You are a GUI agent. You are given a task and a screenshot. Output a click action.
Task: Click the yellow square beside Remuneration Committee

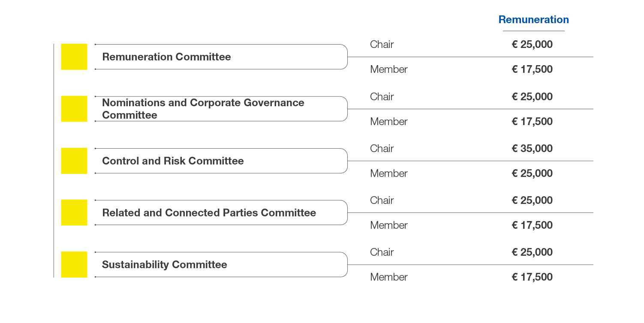pos(74,57)
